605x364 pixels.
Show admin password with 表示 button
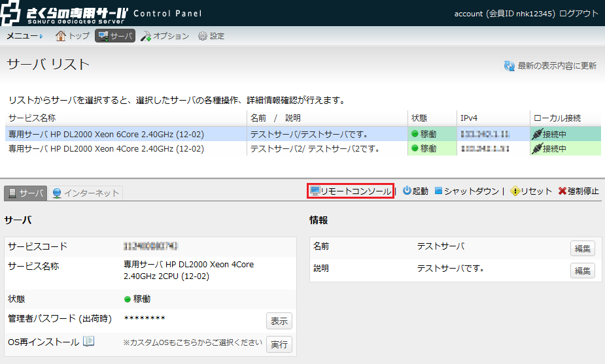pyautogui.click(x=279, y=321)
